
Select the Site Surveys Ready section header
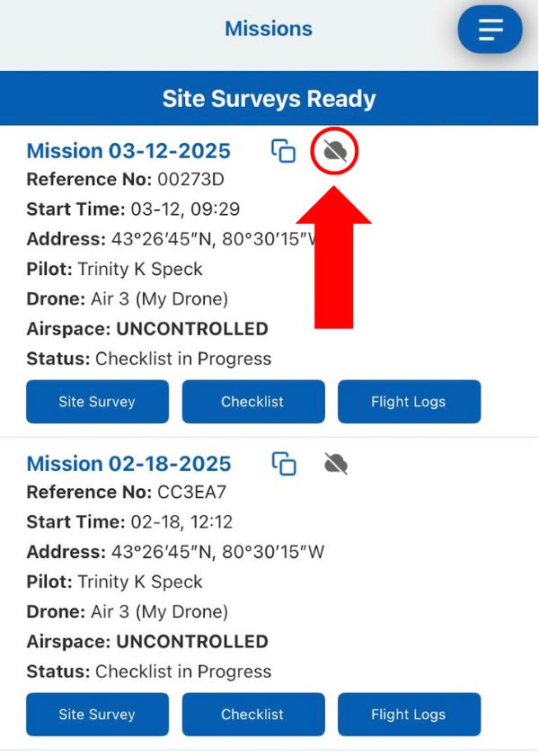(x=269, y=98)
